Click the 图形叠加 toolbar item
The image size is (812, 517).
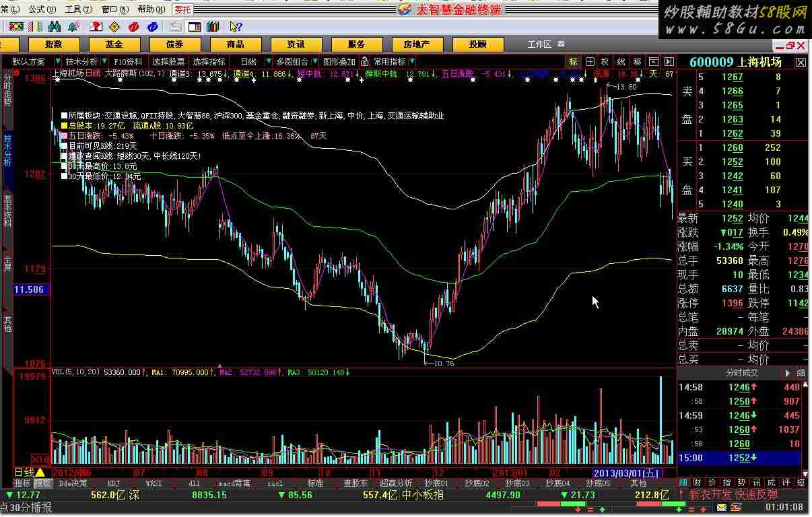[x=338, y=62]
